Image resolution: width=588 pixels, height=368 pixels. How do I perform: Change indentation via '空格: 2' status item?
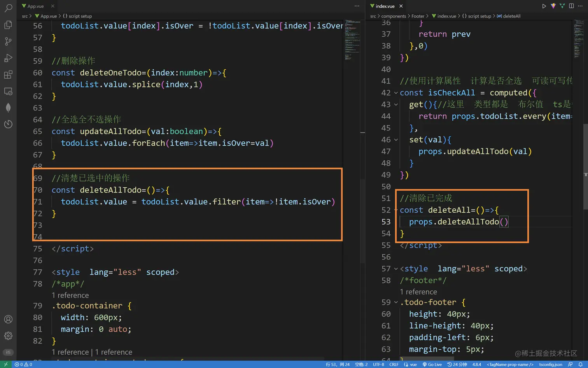361,364
